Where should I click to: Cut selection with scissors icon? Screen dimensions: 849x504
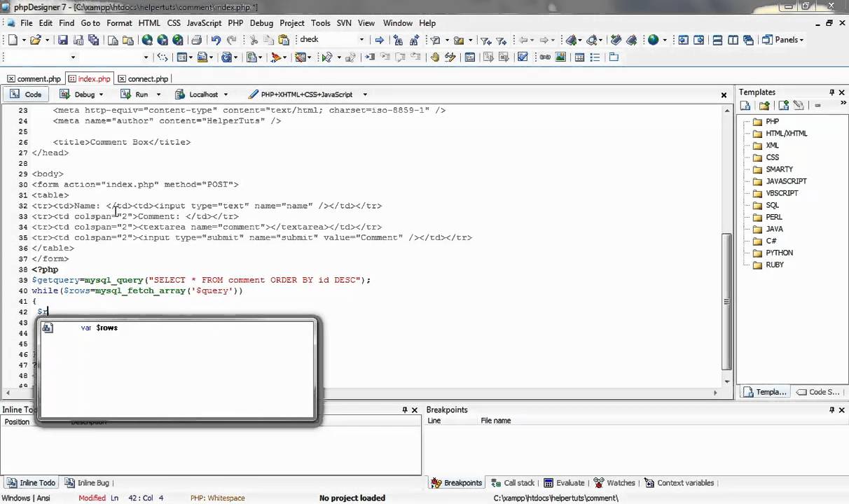pos(254,40)
